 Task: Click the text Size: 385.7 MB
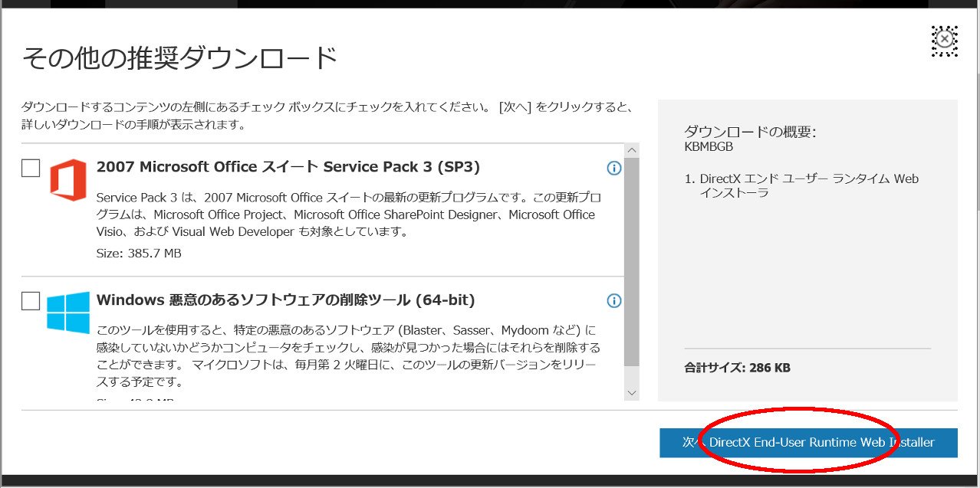[x=139, y=253]
